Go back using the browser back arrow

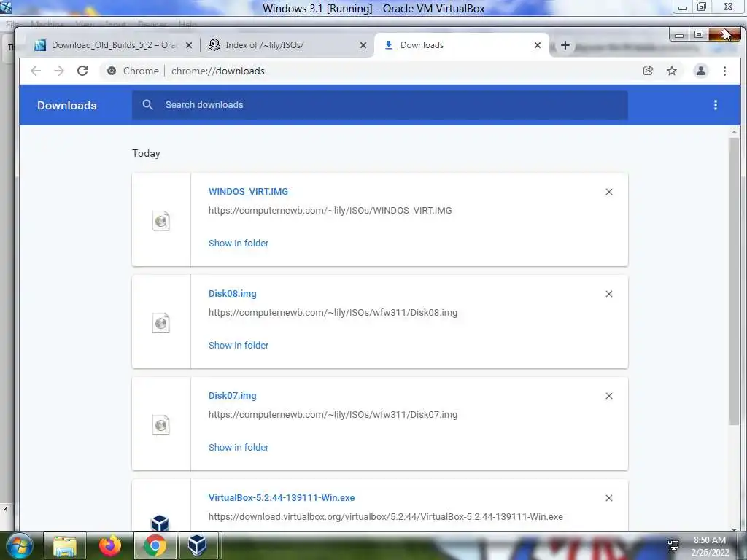click(x=36, y=71)
